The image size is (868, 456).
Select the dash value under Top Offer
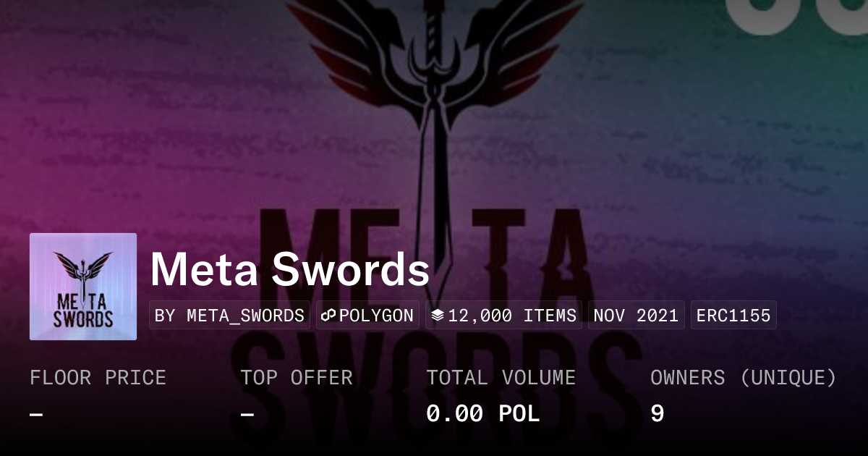pos(247,414)
